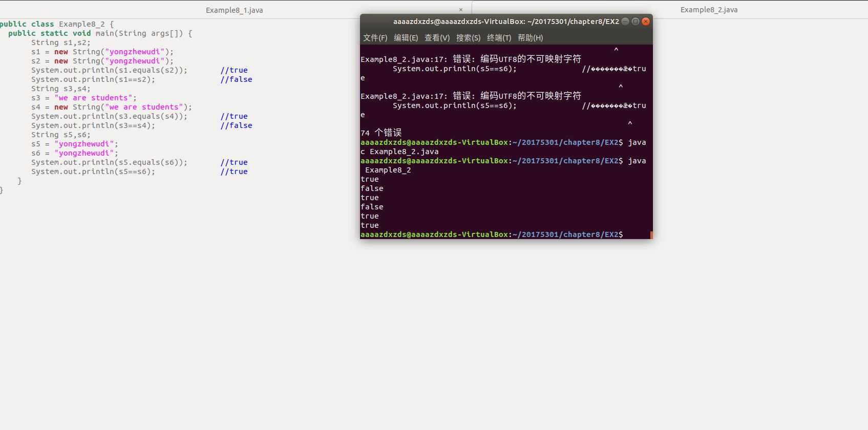Click the last terminal prompt line

(x=492, y=234)
